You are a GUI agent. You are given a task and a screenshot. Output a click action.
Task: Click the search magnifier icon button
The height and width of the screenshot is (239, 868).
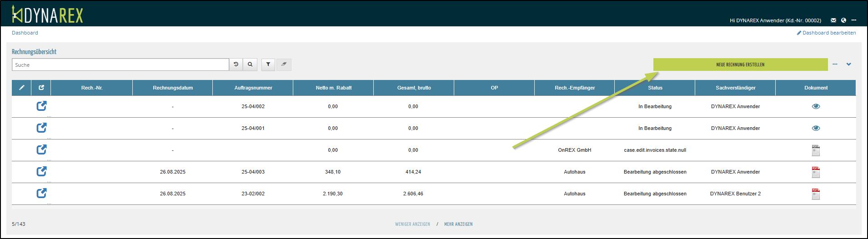(x=250, y=65)
